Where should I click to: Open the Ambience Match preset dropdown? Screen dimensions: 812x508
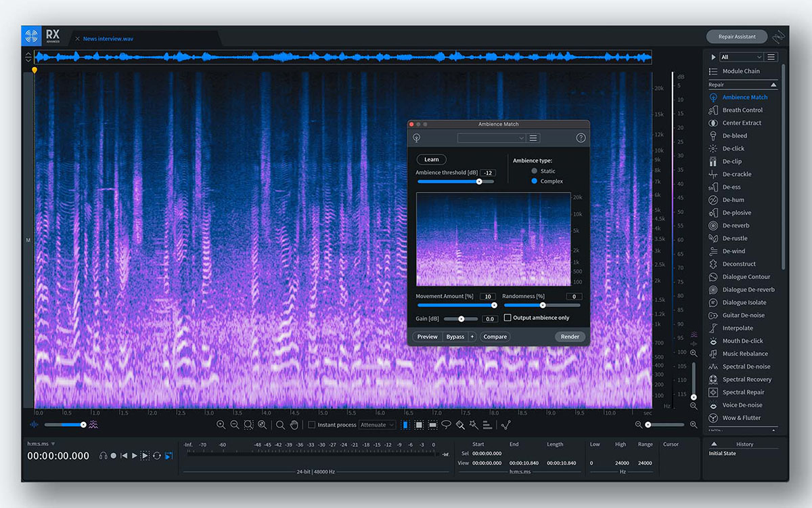pos(491,137)
